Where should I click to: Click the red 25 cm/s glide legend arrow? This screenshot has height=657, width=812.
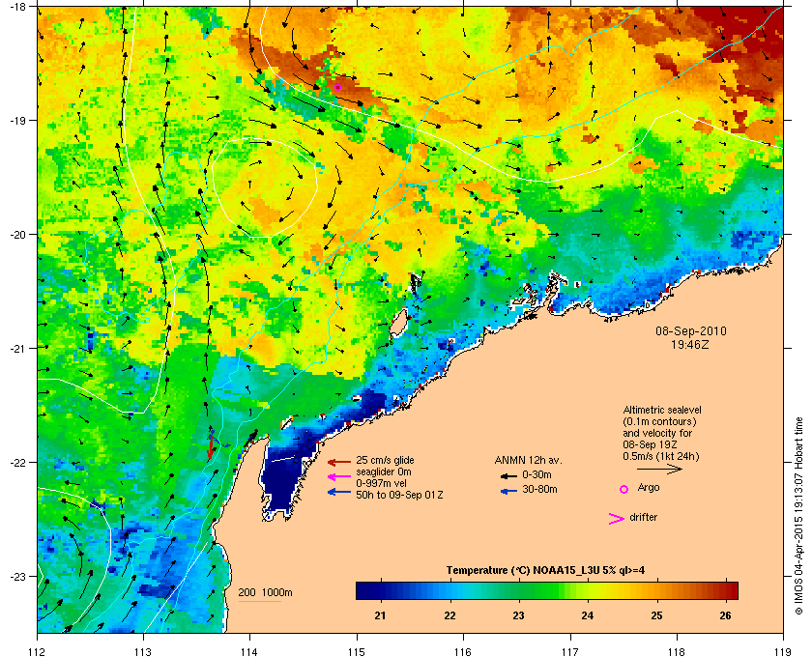click(339, 462)
